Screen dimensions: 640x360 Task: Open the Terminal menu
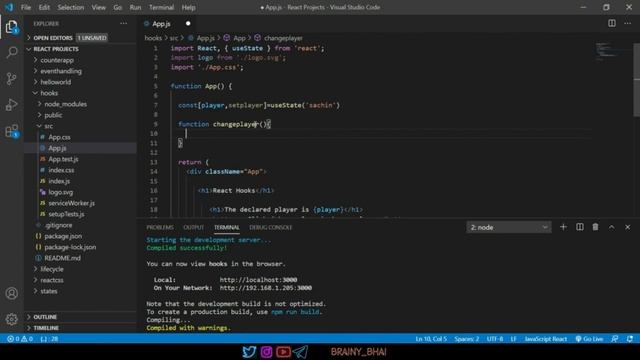[x=161, y=7]
